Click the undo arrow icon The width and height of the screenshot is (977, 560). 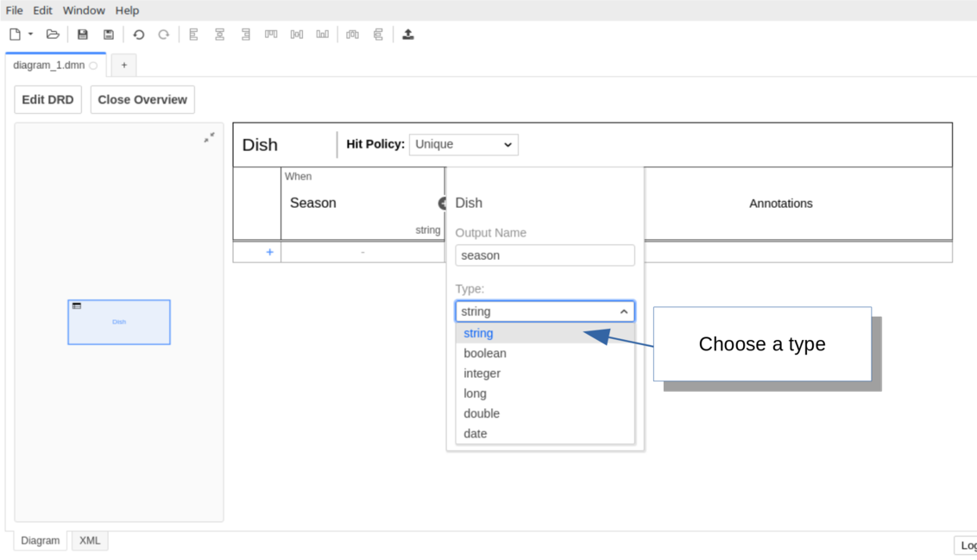point(138,35)
